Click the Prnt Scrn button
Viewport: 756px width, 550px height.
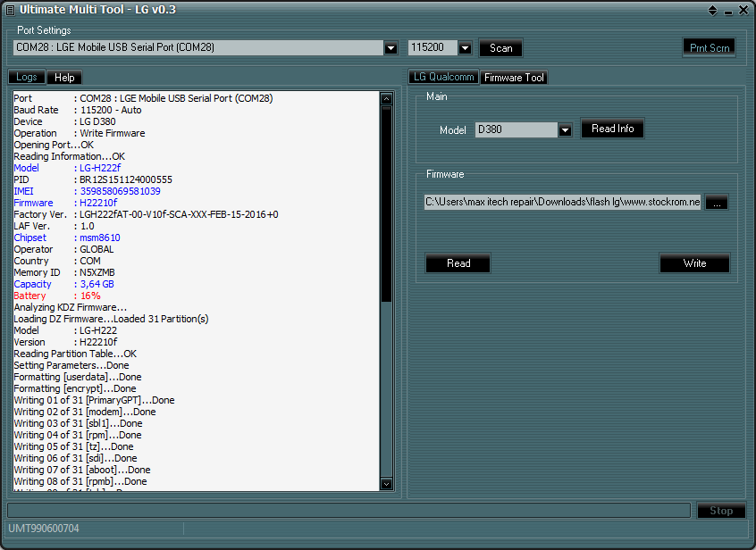[x=710, y=48]
